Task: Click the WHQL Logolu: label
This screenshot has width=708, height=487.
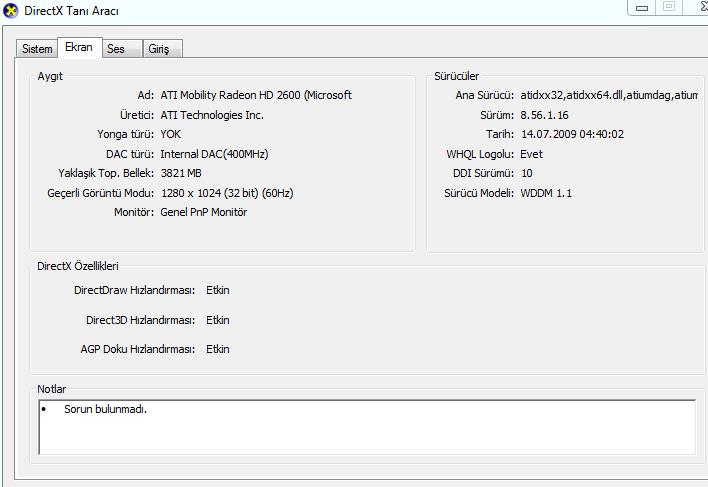Action: (x=480, y=154)
